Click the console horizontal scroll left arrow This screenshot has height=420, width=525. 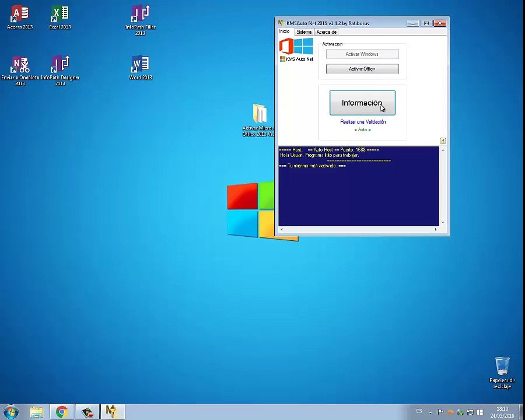(x=282, y=229)
